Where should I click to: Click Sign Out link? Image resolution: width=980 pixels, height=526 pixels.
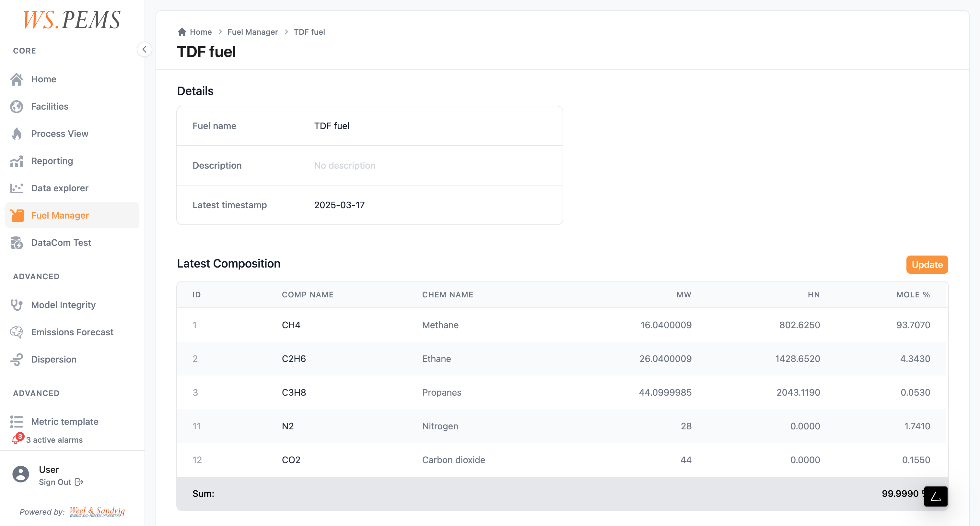tap(61, 482)
